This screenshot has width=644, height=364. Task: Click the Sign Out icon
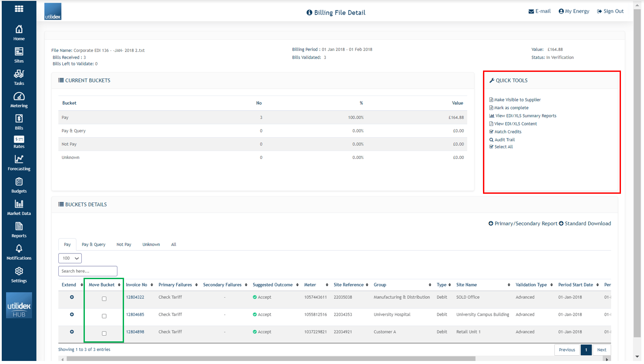[x=600, y=11]
